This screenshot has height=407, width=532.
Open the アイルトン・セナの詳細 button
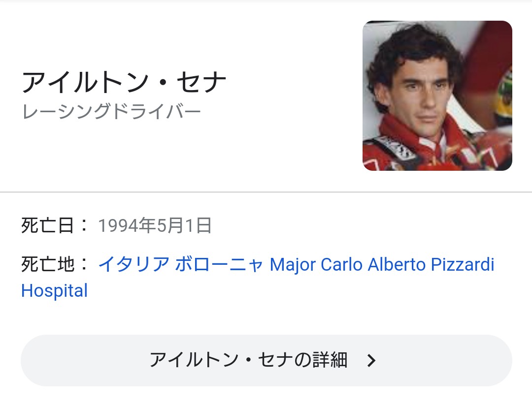[266, 361]
